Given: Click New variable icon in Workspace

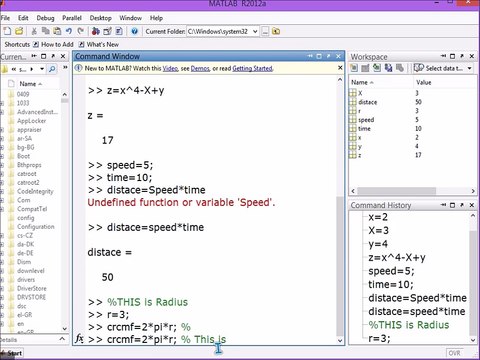Looking at the screenshot, I should (354, 68).
